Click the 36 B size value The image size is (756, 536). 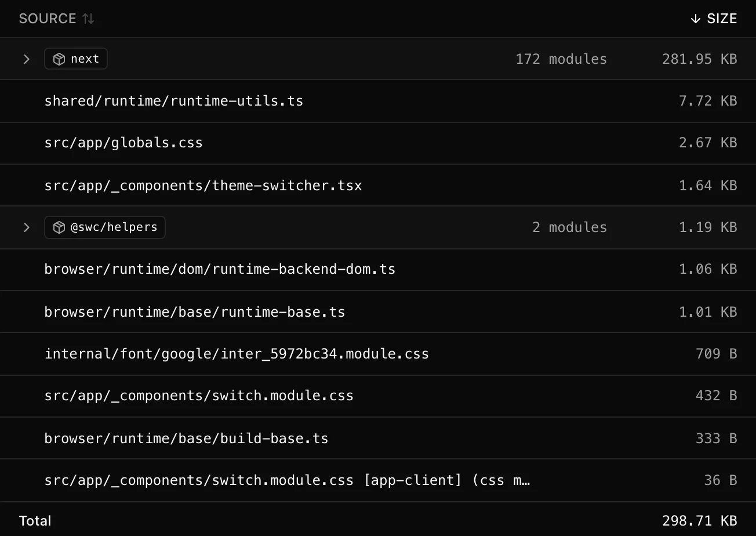(721, 480)
